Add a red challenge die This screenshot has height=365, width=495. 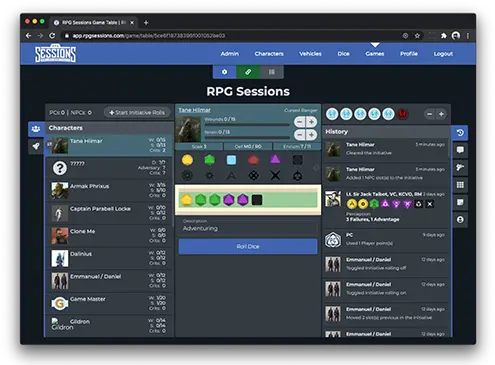(x=253, y=160)
